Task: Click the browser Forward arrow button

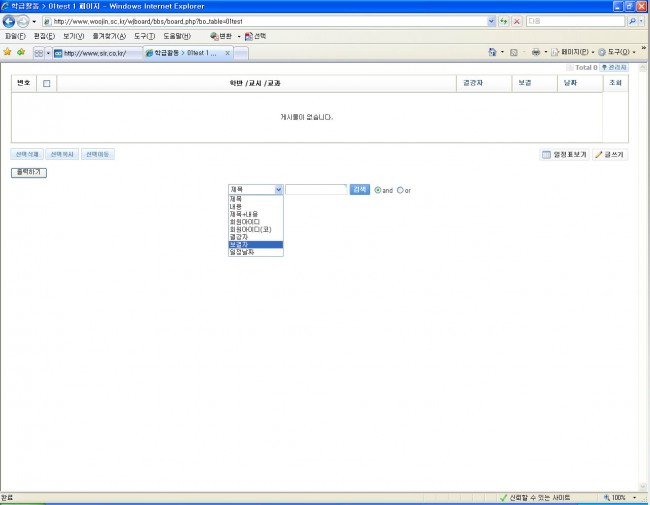Action: pos(23,21)
